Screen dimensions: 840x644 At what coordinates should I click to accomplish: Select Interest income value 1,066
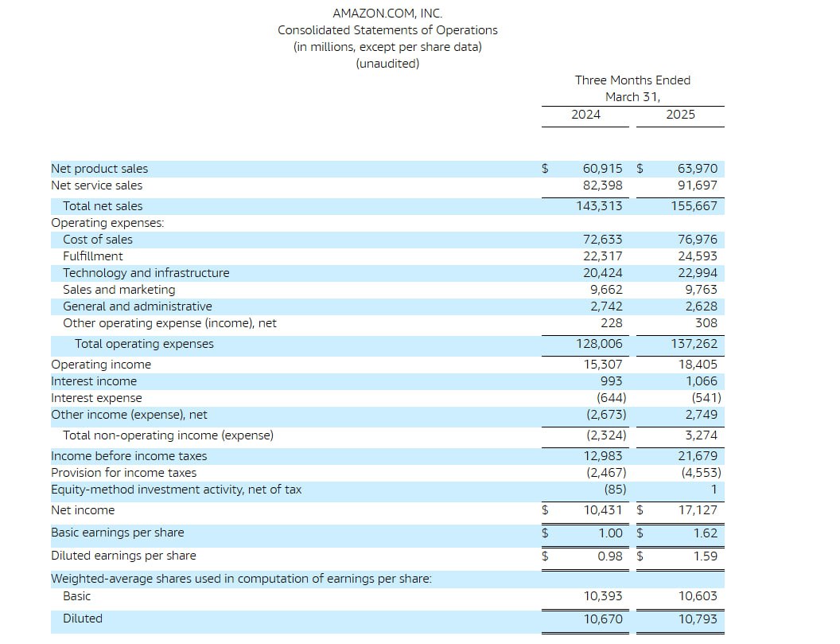tap(702, 381)
